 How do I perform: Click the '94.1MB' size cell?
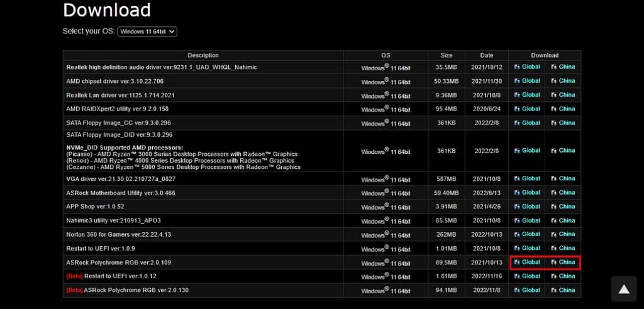coord(447,291)
